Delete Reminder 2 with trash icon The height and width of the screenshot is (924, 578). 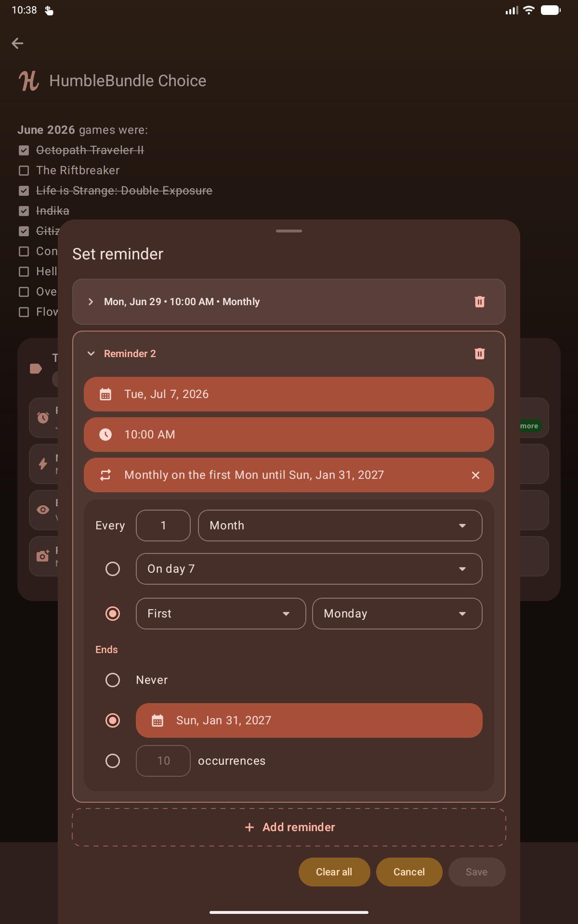(479, 354)
